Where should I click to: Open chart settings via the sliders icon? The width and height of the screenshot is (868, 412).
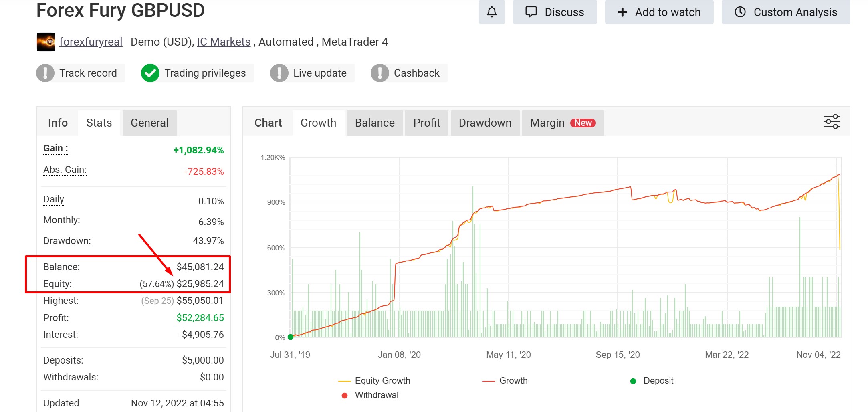[x=832, y=121]
